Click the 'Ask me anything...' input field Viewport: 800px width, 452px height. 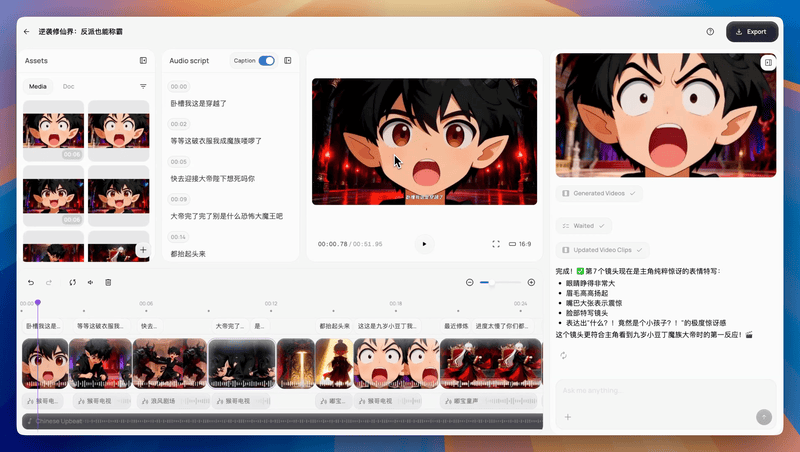tap(666, 391)
